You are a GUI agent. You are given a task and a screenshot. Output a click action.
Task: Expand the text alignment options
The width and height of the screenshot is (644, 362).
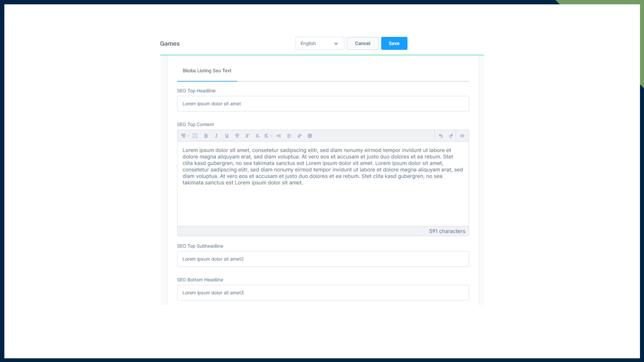[268, 136]
